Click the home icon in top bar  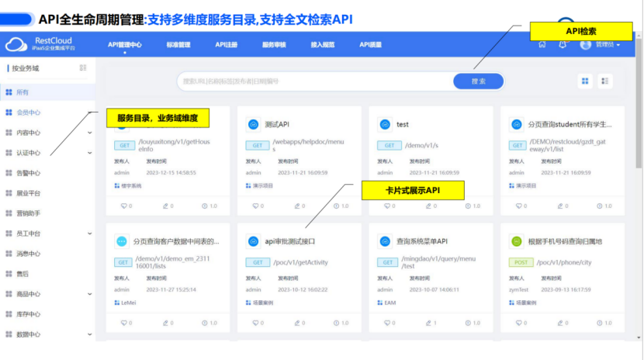(542, 44)
